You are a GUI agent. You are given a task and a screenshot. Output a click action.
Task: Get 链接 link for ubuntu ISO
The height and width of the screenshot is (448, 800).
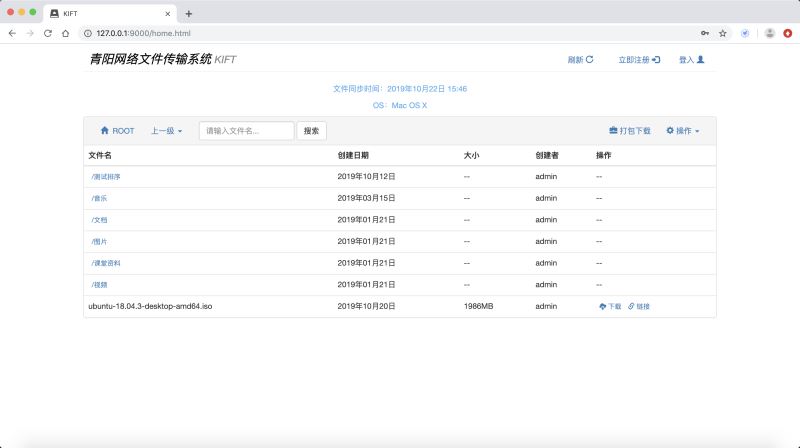point(638,306)
